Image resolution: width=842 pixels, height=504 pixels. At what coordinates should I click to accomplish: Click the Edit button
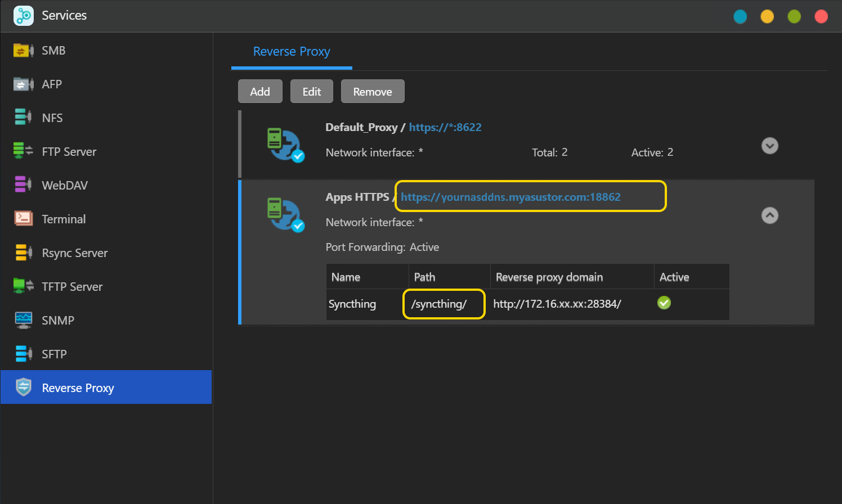312,91
